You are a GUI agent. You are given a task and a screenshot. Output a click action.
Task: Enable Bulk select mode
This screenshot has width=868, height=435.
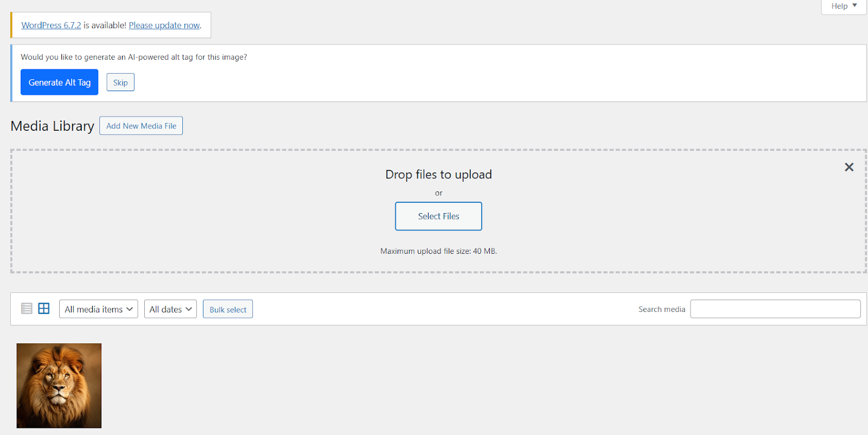[228, 309]
